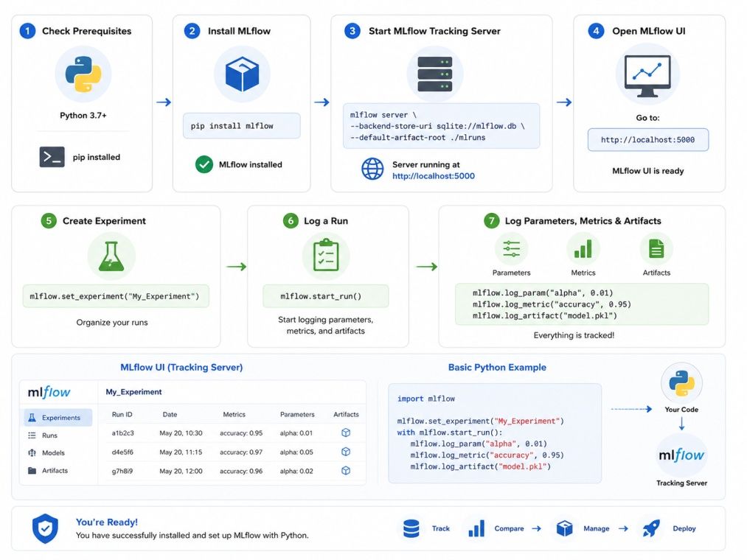Viewport: 747px width, 560px height.
Task: Open artifact cube for run g7h8i9
Action: [346, 471]
